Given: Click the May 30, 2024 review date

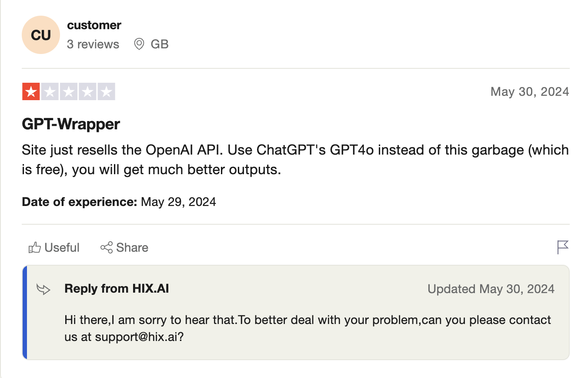Looking at the screenshot, I should tap(529, 91).
